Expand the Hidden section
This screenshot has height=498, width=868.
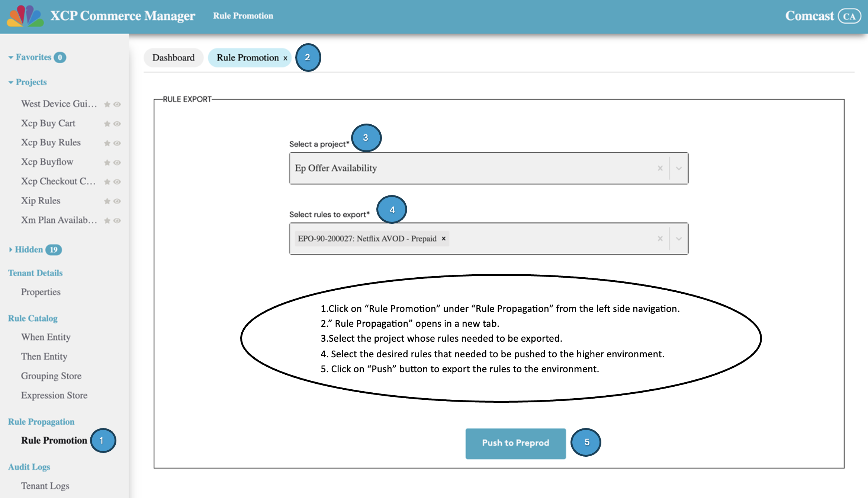tap(10, 250)
